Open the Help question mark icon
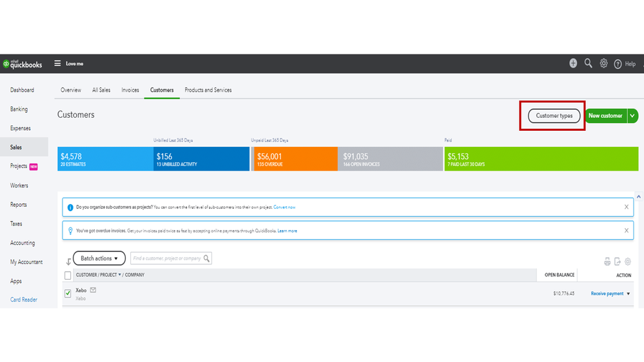This screenshot has height=362, width=644. 618,64
